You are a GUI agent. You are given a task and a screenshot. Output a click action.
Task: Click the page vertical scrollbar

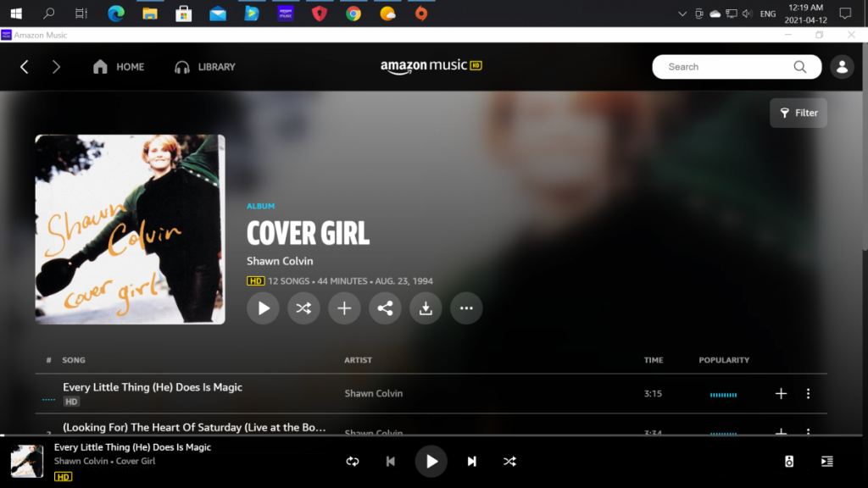865,147
